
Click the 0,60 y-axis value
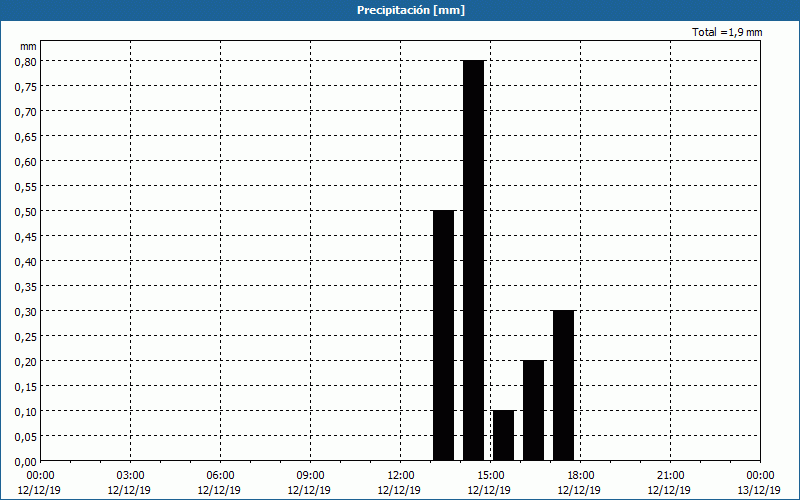tap(26, 162)
